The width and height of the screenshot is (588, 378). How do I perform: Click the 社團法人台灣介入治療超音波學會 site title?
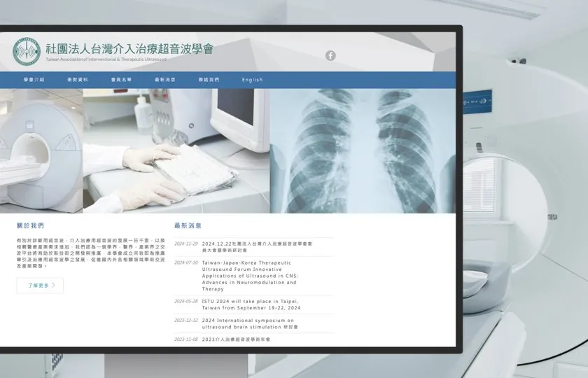[x=129, y=49]
